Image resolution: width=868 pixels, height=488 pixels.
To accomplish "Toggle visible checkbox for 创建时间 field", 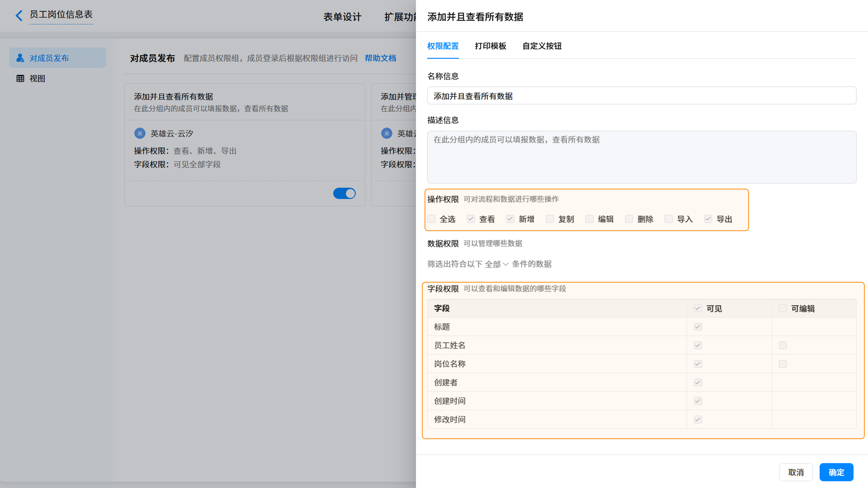I will [x=698, y=401].
